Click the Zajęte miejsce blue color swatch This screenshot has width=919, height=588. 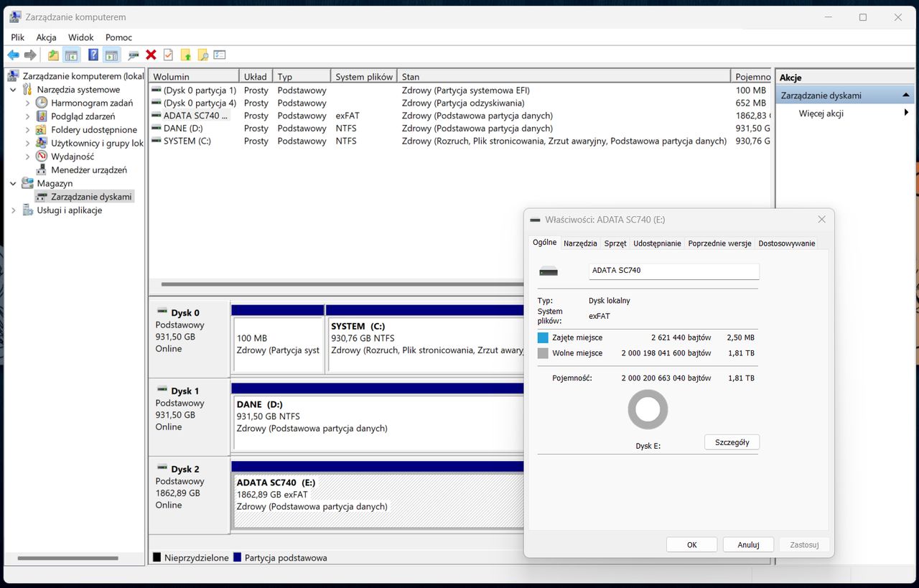coord(543,337)
